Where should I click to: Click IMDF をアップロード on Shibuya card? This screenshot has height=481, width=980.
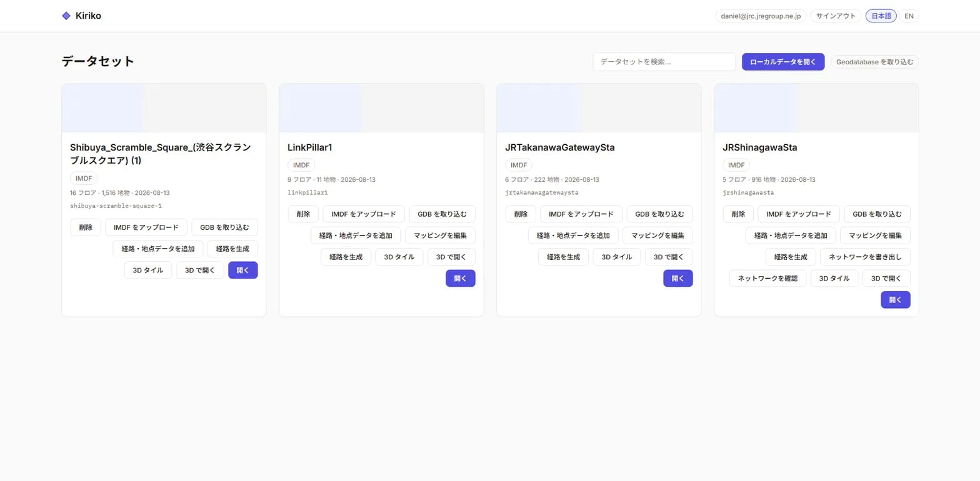point(146,227)
